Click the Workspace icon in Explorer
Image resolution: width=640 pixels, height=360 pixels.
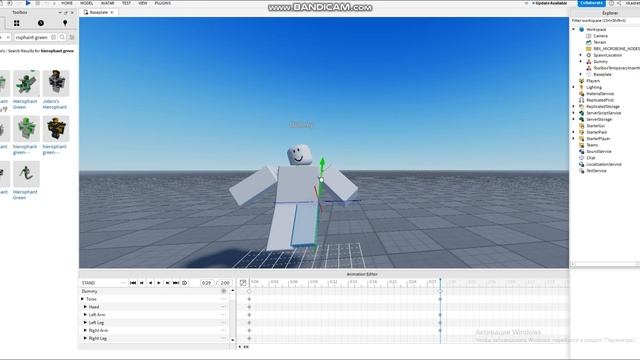(x=582, y=29)
